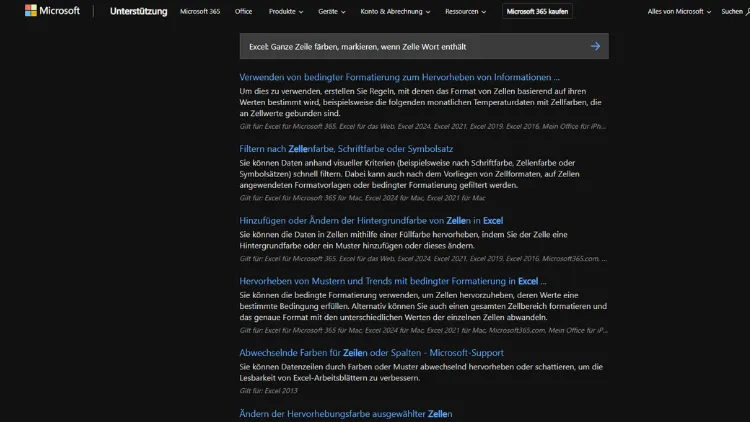Viewport: 750px width, 422px height.
Task: Open the Office menu item
Action: 243,11
